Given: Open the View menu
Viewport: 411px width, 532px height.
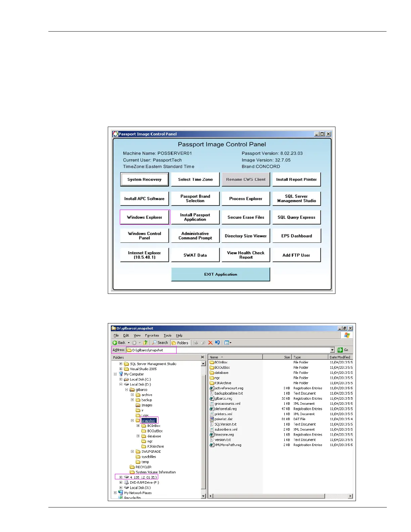Looking at the screenshot, I should (x=137, y=335).
